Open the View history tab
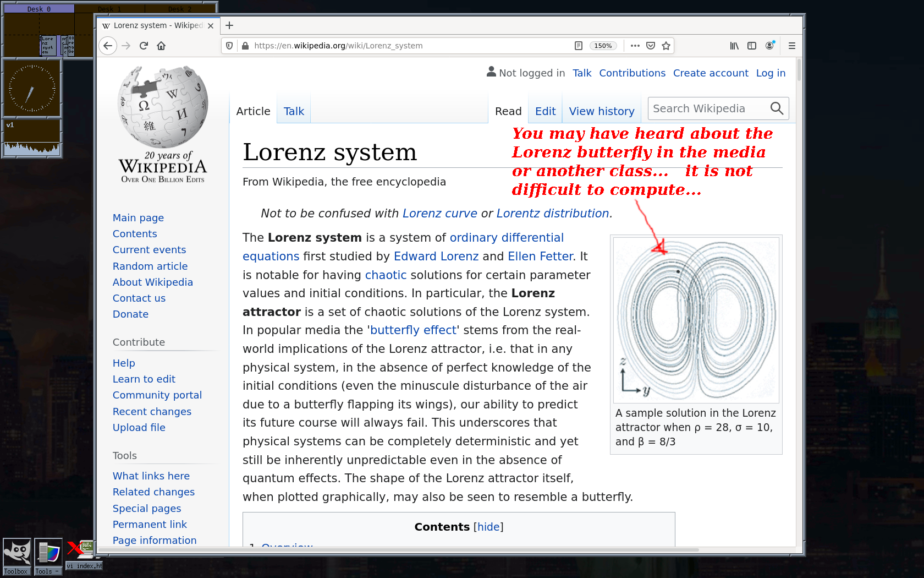 tap(601, 111)
